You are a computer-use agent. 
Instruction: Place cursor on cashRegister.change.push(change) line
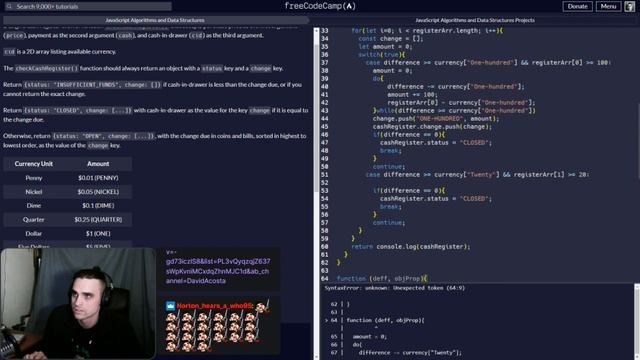pyautogui.click(x=432, y=127)
